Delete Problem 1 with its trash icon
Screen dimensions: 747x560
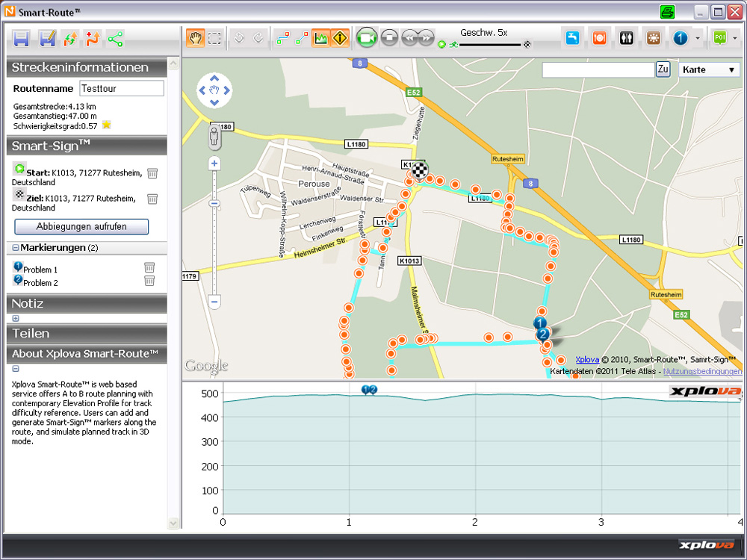pos(149,267)
